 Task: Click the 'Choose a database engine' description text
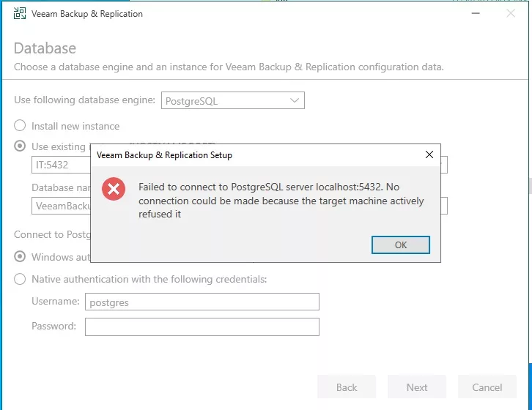click(229, 67)
